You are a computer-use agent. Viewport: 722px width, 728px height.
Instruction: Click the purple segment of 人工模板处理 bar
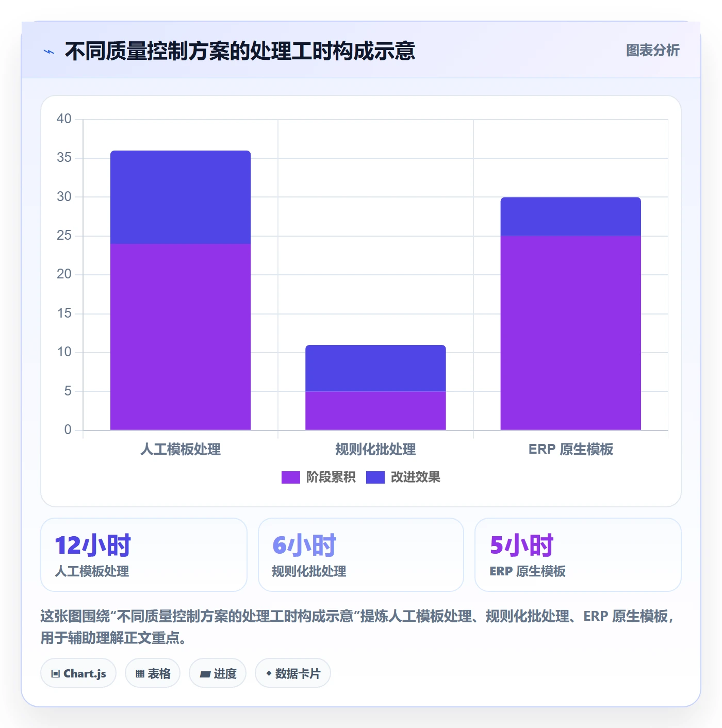(x=180, y=337)
